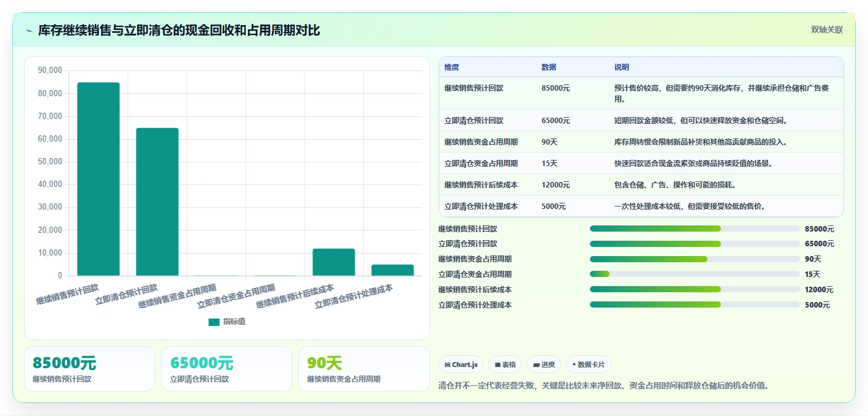Screen dimensions: 868x416
Task: Select table row 立即清仓预计回款
Action: (x=641, y=120)
